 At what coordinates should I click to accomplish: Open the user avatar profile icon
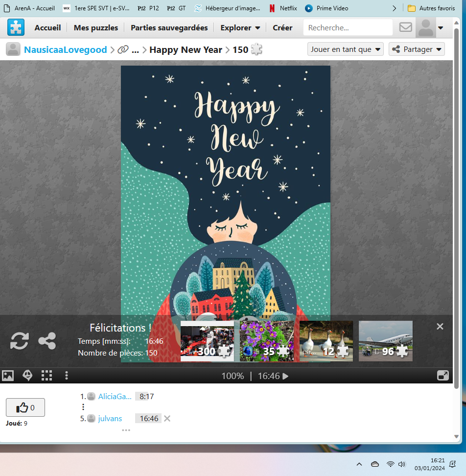(426, 27)
